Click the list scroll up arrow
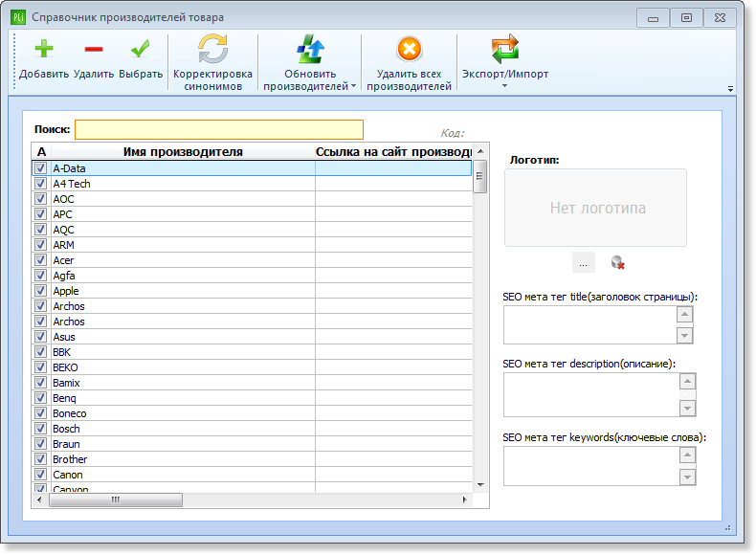Screen dimensions: 756x555 click(480, 151)
